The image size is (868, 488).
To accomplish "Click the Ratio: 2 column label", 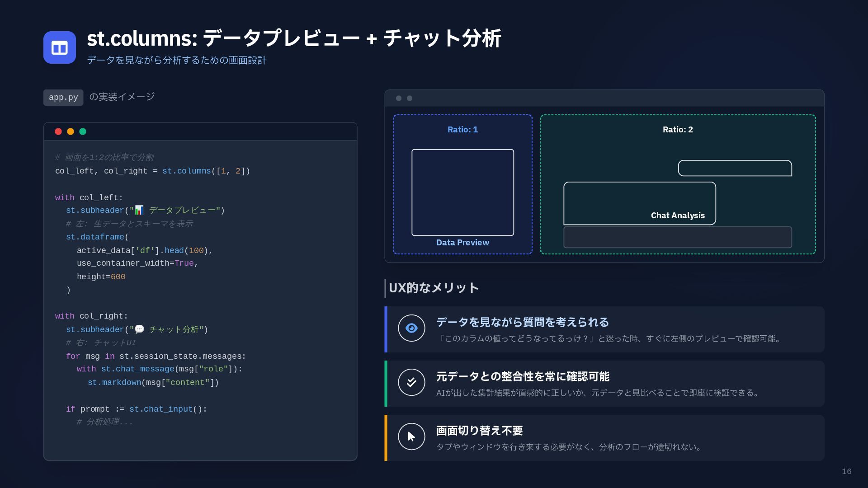I will tap(677, 130).
